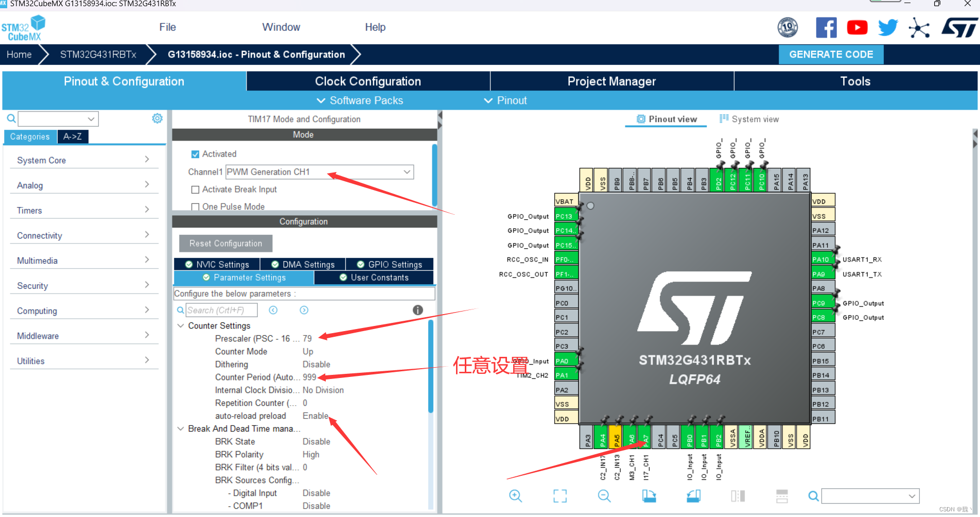Fit the pinout view to the window
980x517 pixels.
click(x=560, y=496)
